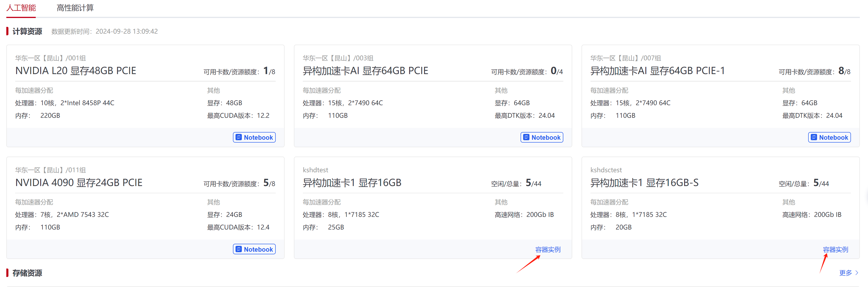Click the 计算资源 section heading
The width and height of the screenshot is (868, 287).
27,31
